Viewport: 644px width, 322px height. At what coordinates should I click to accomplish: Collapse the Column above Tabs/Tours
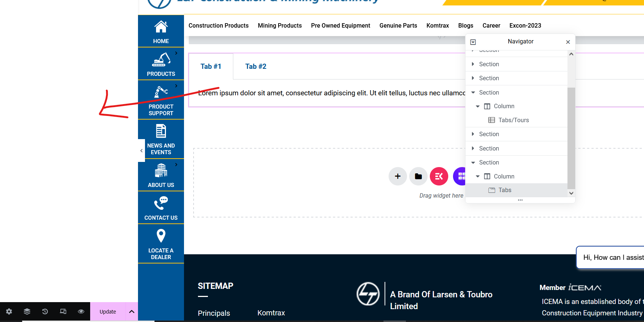tap(478, 106)
